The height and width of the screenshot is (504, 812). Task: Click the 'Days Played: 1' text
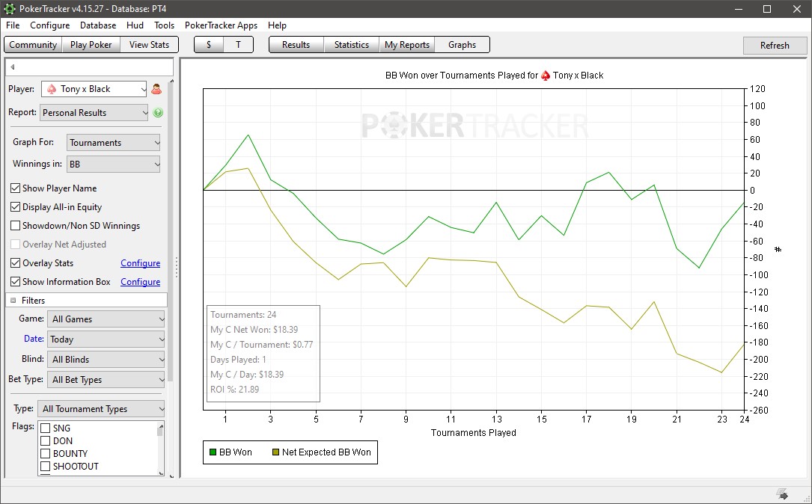click(x=238, y=360)
